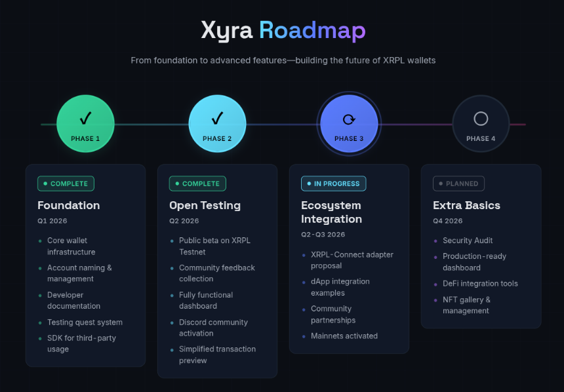Click the timeline line between Phase 3 and 4
The height and width of the screenshot is (392, 564).
[x=416, y=124]
